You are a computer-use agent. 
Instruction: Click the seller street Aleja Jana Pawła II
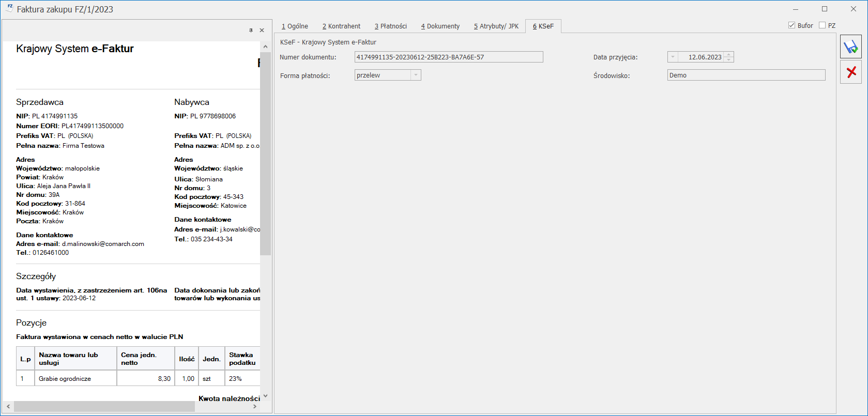[x=64, y=186]
